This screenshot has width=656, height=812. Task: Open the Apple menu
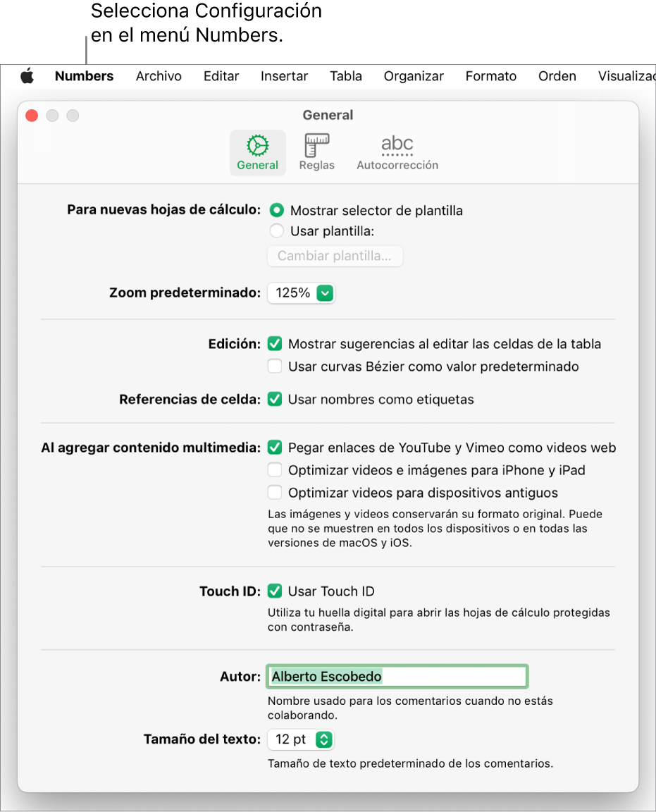pyautogui.click(x=27, y=76)
